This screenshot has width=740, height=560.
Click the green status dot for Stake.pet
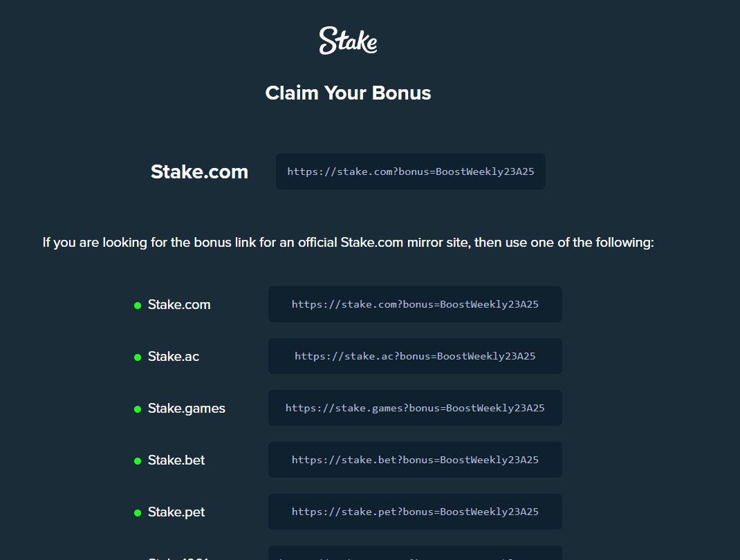point(138,513)
